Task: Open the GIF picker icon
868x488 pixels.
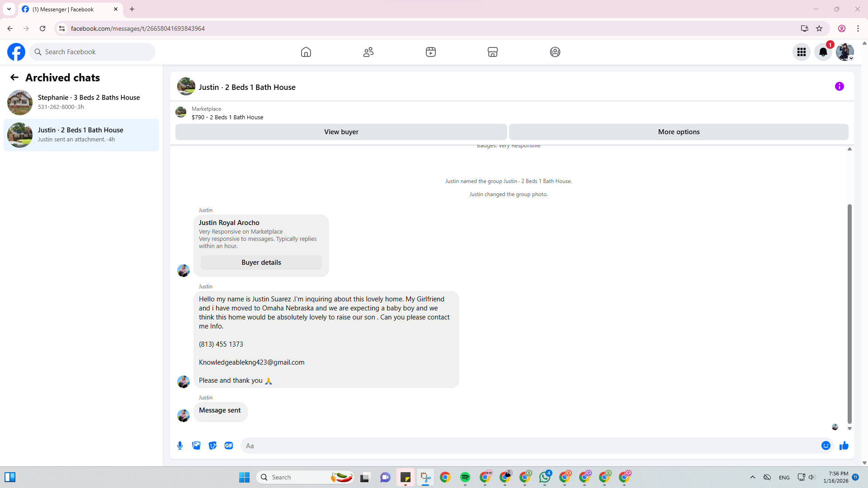Action: pyautogui.click(x=229, y=446)
